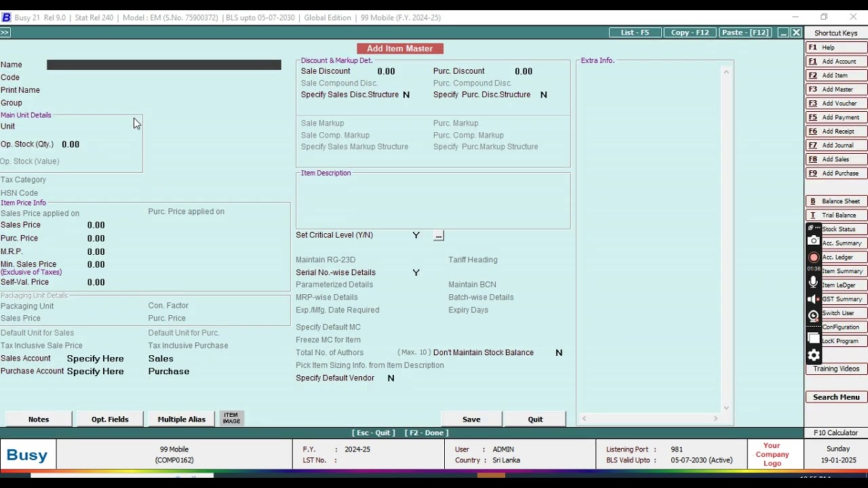Click the Notes button

pos(39,420)
